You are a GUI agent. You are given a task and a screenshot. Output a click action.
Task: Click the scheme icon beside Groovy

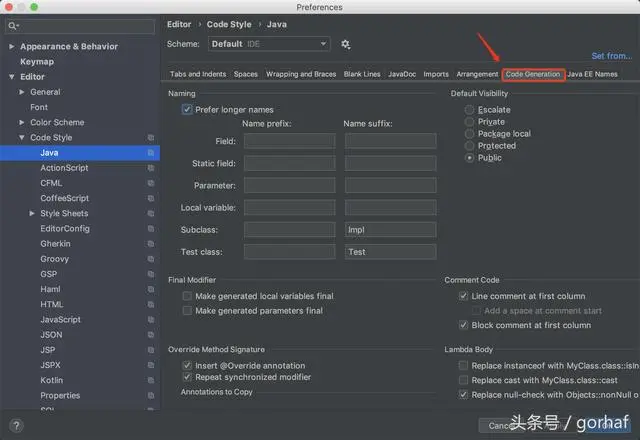coord(151,259)
